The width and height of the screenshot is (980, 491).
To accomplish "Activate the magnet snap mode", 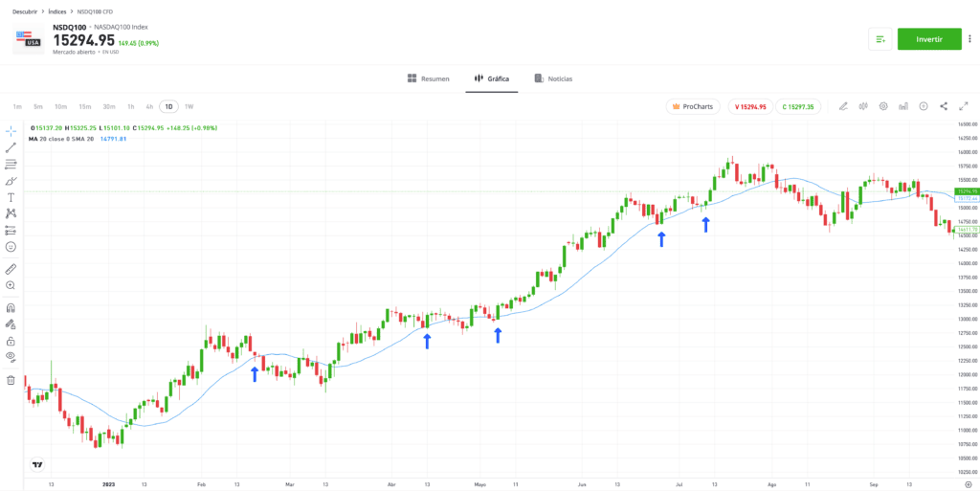I will [11, 308].
